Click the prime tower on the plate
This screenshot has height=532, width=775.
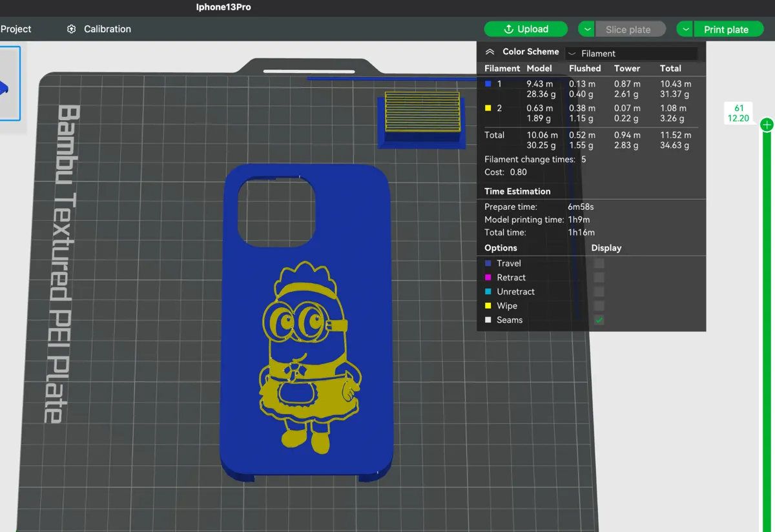tap(421, 119)
